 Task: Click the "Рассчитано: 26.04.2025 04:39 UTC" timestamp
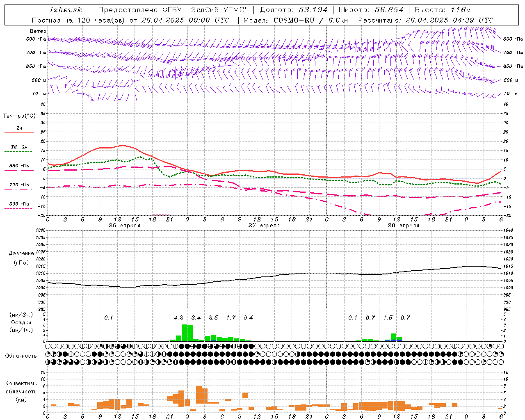[x=426, y=20]
